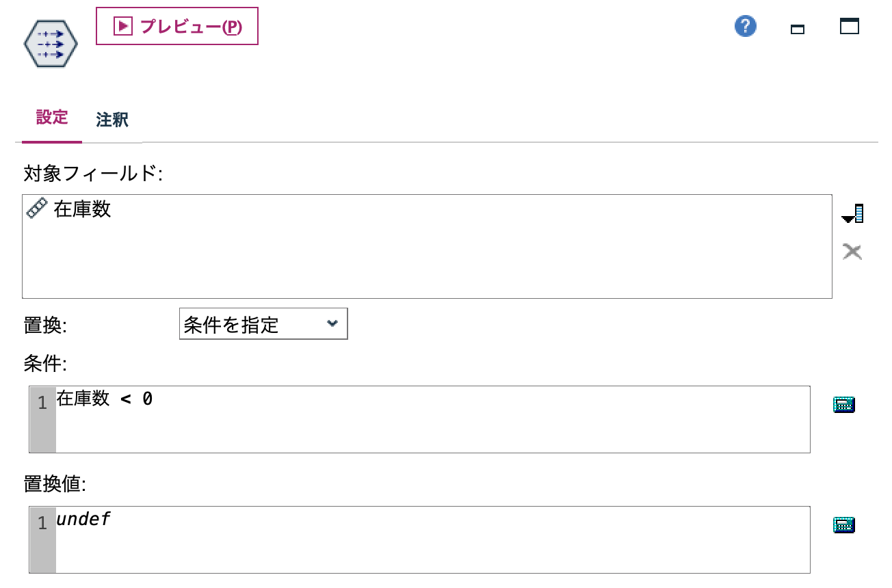Click the プレビュー(P) button
The image size is (892, 588).
[176, 27]
